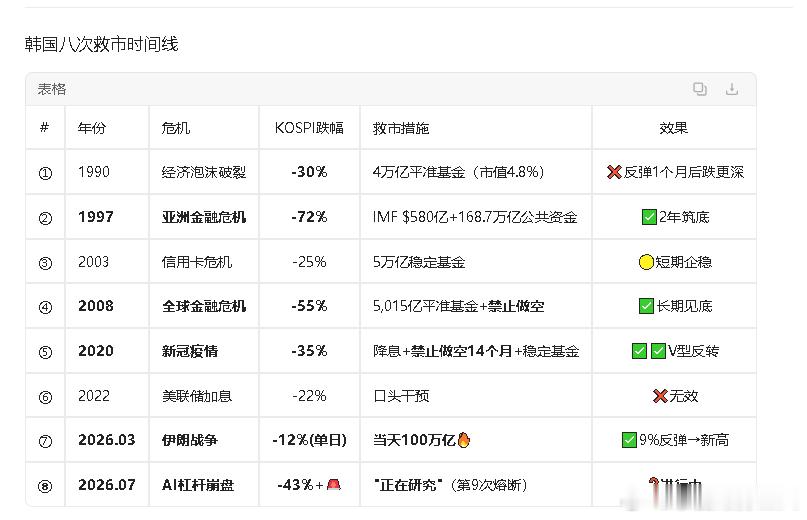807x520 pixels.
Task: Click the yellow circle icon beside 短期企稳
Action: click(646, 262)
